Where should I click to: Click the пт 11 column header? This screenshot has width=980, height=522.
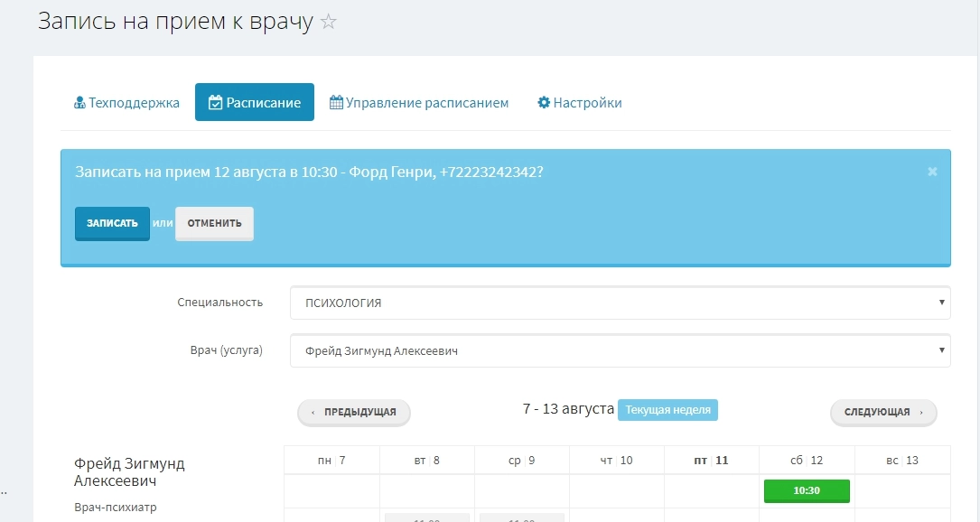point(712,460)
